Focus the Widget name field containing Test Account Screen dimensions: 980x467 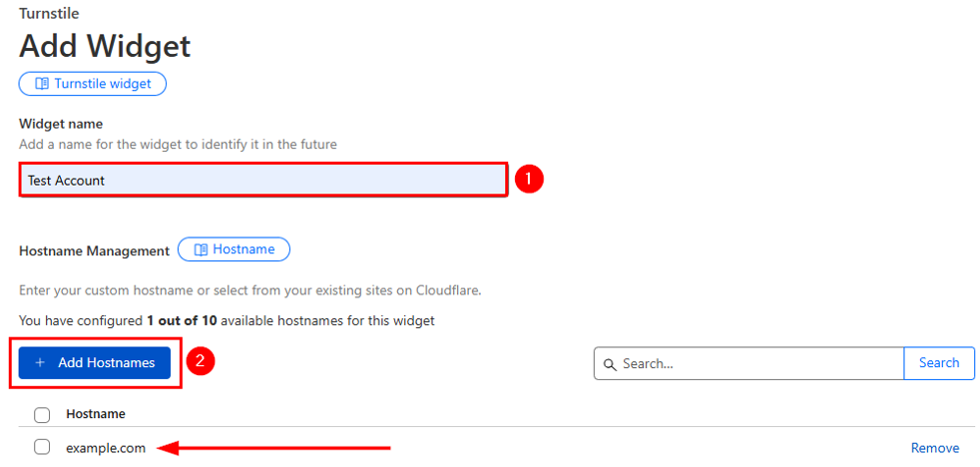pos(263,181)
